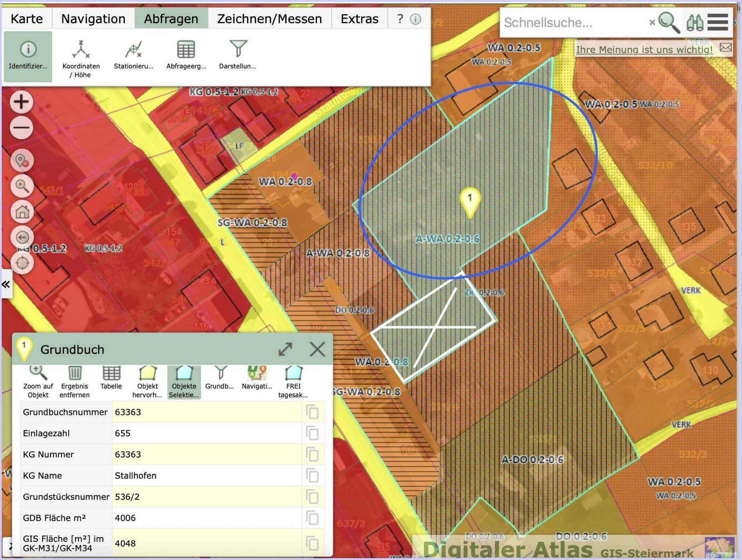The height and width of the screenshot is (560, 742).
Task: Switch to the Navigation tab
Action: (93, 19)
